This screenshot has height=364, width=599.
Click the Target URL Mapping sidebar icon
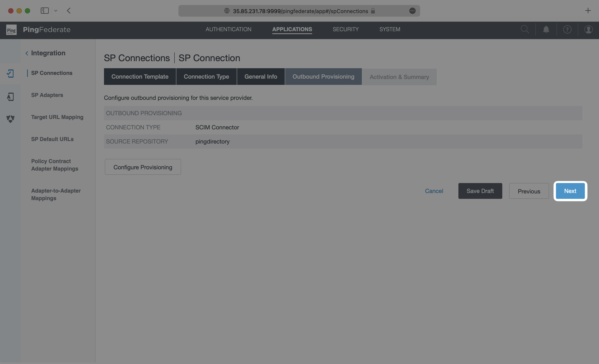10,119
